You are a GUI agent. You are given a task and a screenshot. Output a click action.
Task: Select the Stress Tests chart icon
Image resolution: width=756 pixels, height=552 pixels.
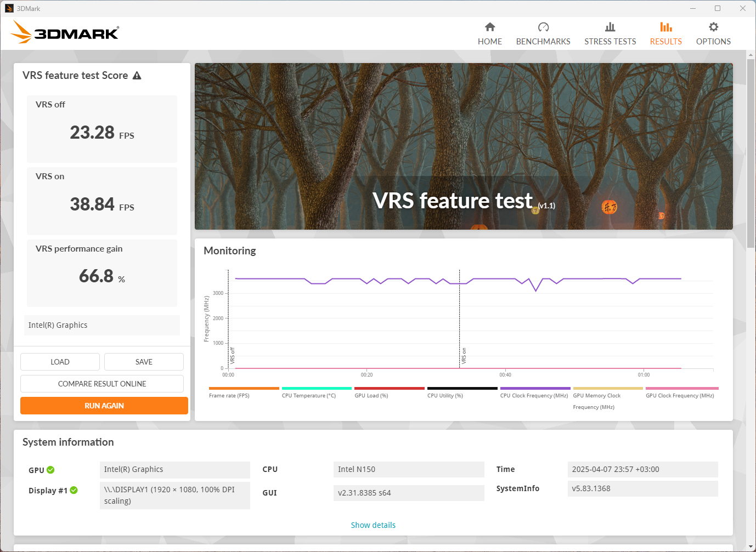(610, 27)
